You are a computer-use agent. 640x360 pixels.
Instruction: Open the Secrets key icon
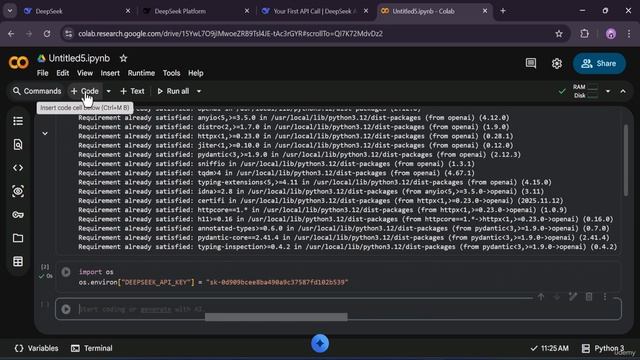(18, 214)
